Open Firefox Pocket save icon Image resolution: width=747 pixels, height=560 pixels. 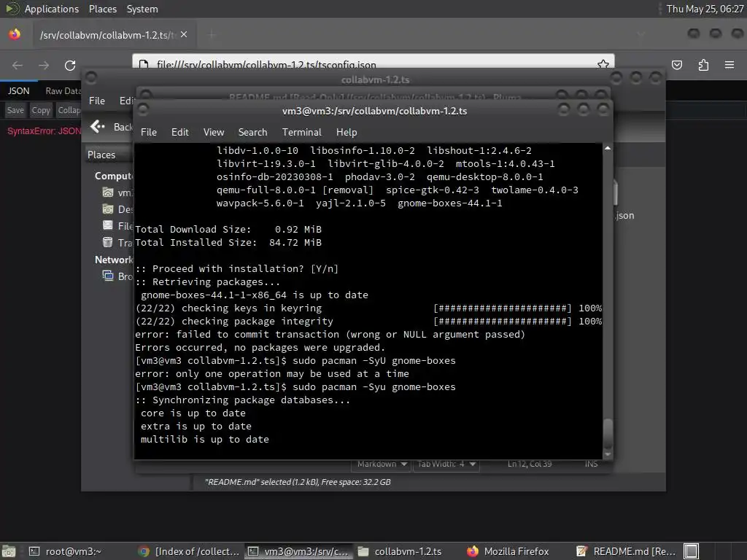point(677,65)
